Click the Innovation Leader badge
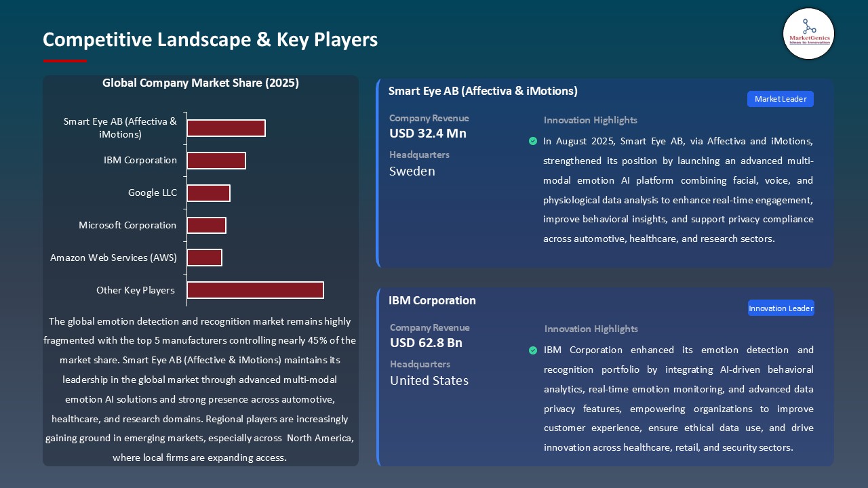The width and height of the screenshot is (868, 488). (781, 308)
